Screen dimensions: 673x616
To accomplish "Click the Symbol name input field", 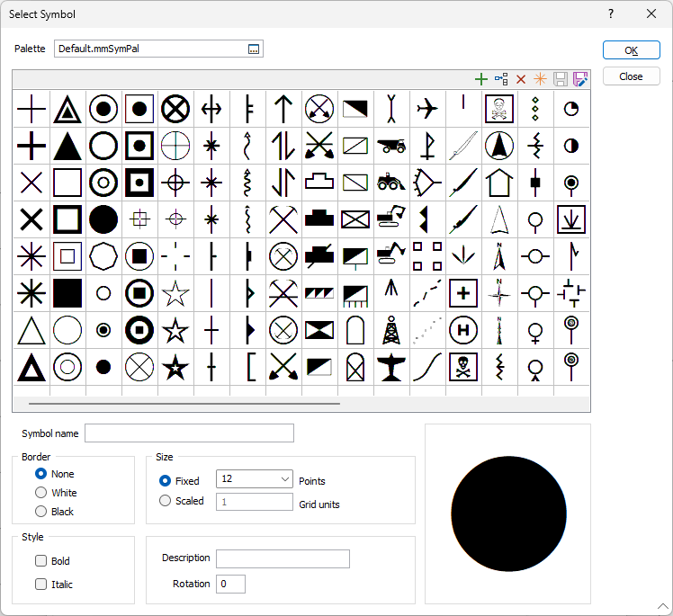I will (x=189, y=433).
